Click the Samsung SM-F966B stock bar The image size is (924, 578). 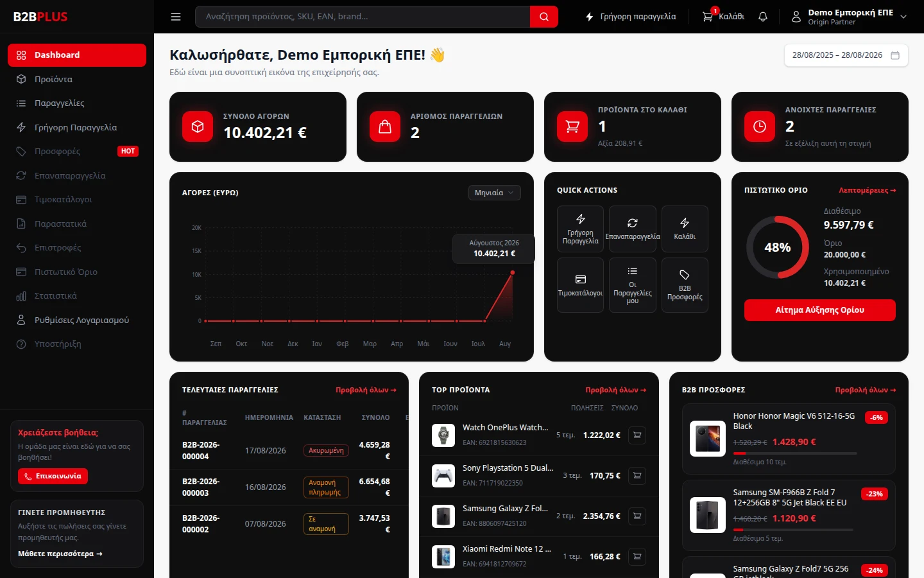point(793,530)
